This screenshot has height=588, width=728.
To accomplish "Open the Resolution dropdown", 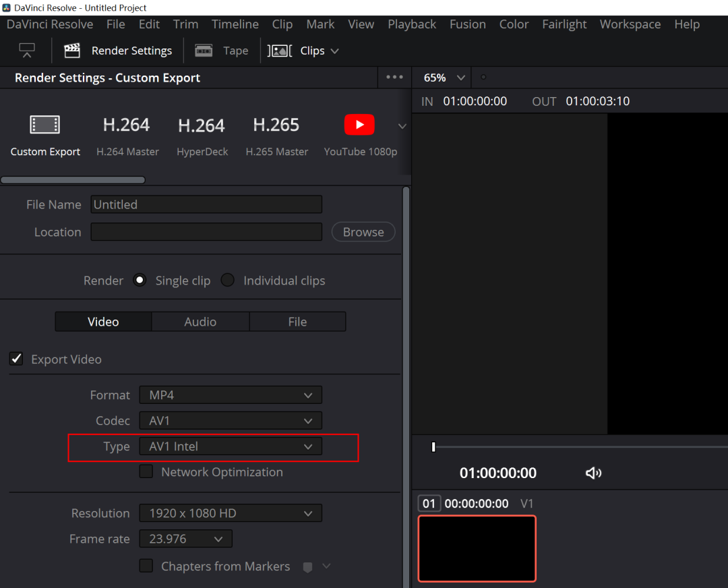I will (x=231, y=512).
